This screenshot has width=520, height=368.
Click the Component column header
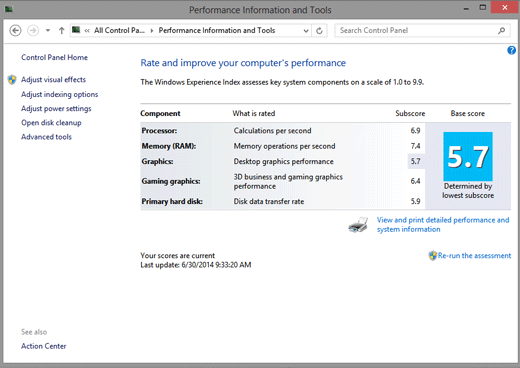click(160, 113)
